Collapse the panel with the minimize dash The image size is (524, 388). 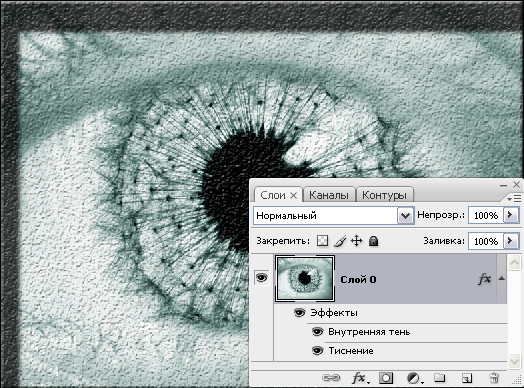tap(503, 185)
